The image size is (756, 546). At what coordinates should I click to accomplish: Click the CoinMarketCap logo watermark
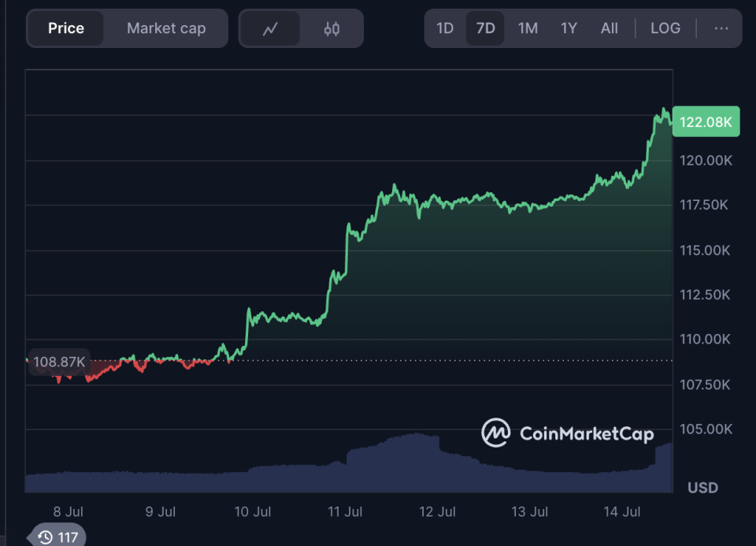click(567, 433)
